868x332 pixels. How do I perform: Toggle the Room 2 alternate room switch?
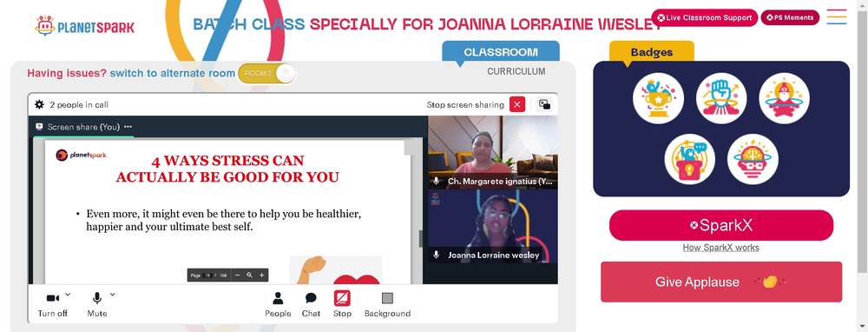click(x=266, y=74)
